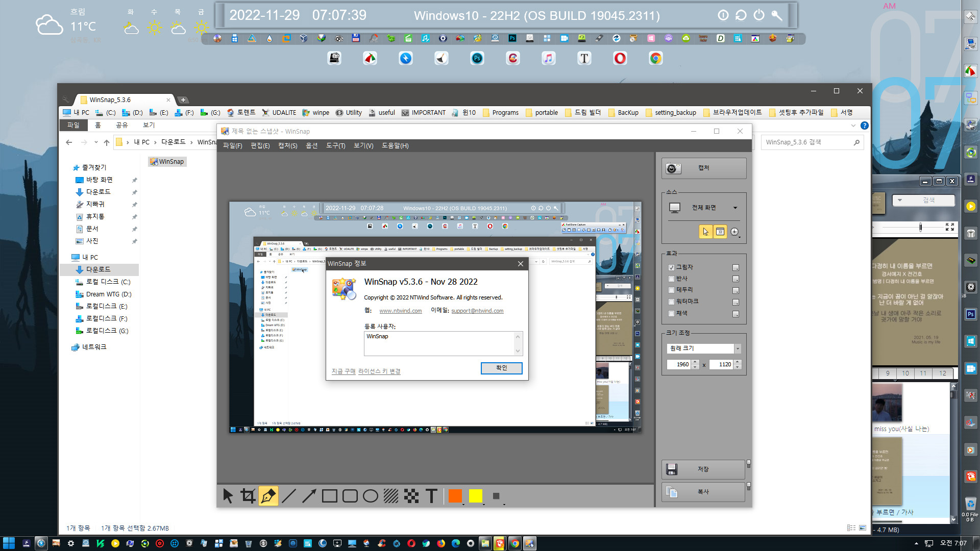The image size is (980, 551).
Task: Enable the 반사 reflection checkbox
Action: 671,279
